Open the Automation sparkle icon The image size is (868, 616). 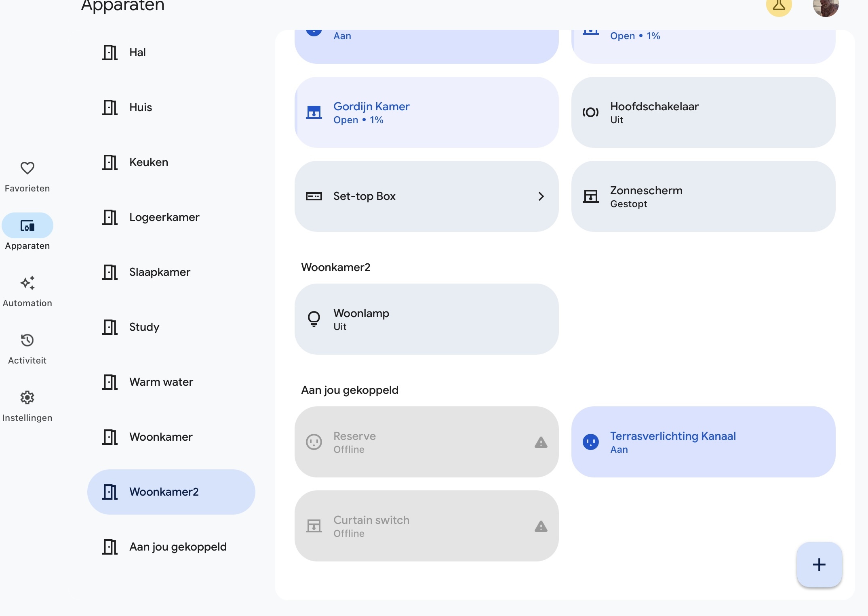27,283
